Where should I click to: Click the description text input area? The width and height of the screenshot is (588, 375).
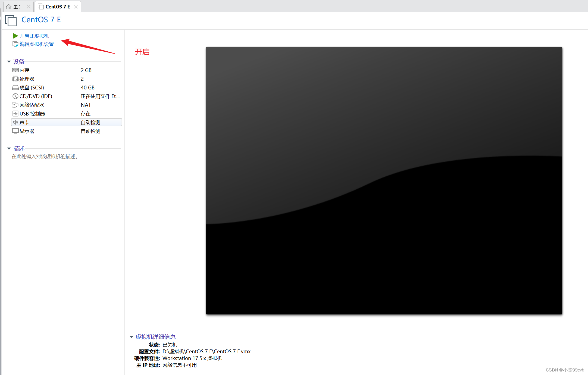[45, 157]
